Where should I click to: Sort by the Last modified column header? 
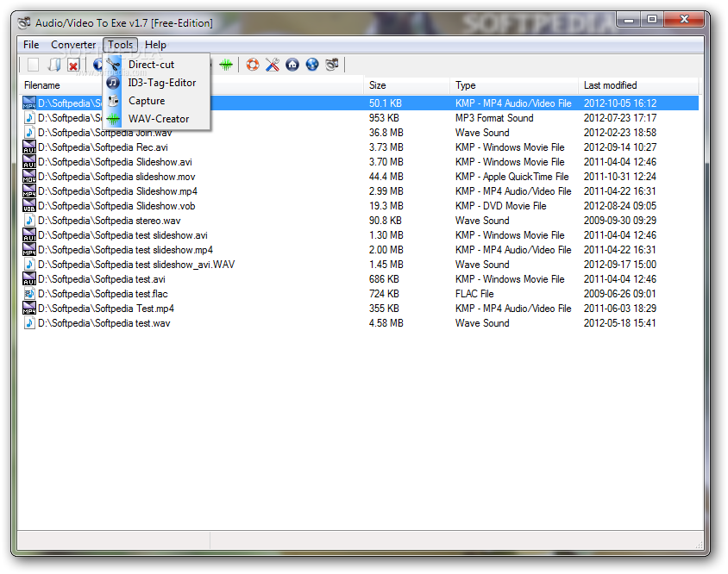click(x=638, y=85)
